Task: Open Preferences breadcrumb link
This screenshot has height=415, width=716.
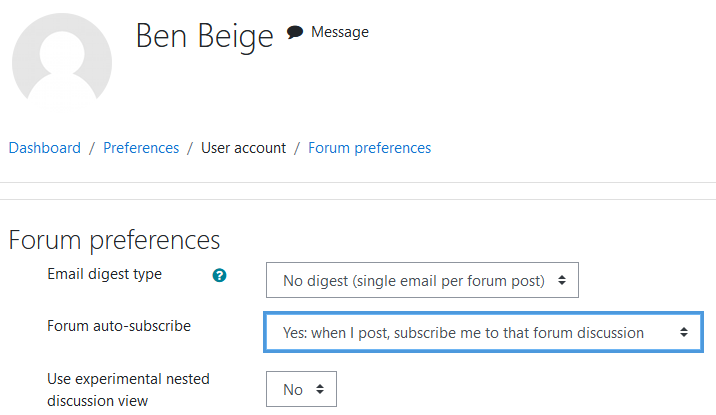Action: pos(141,148)
